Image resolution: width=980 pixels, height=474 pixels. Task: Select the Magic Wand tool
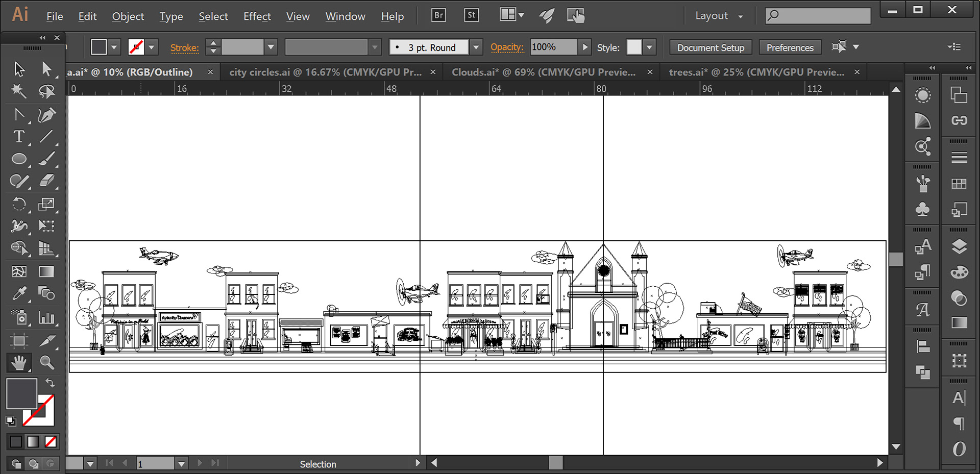pos(19,91)
